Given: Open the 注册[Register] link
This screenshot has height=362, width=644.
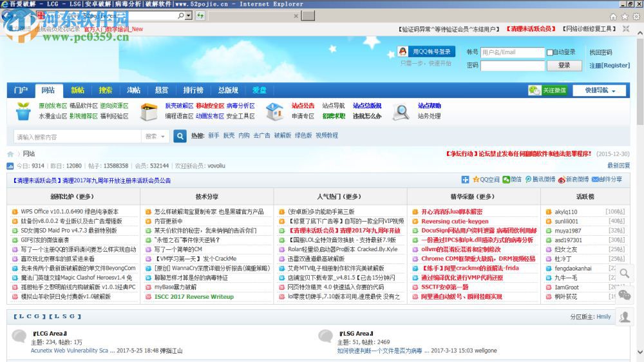Looking at the screenshot, I should [609, 65].
